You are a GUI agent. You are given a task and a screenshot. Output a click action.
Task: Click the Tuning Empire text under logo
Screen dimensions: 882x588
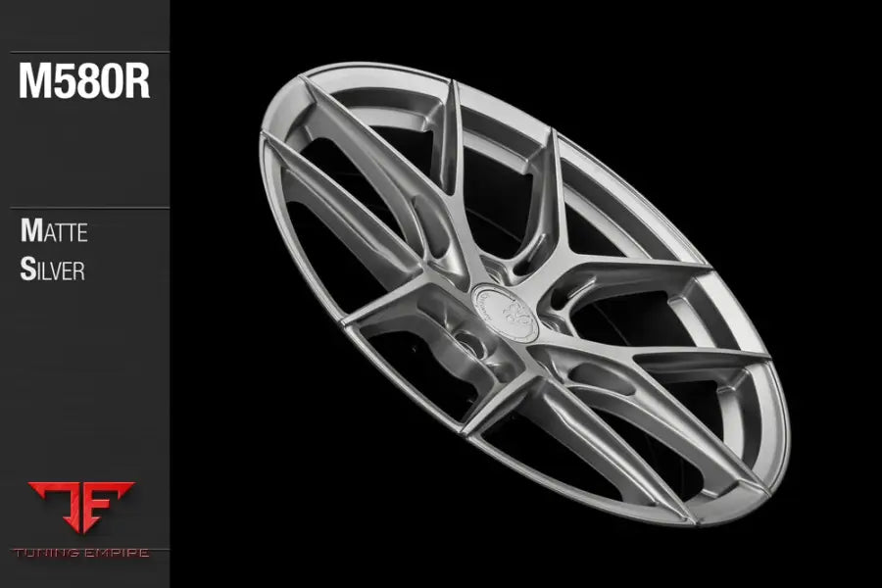pos(84,553)
